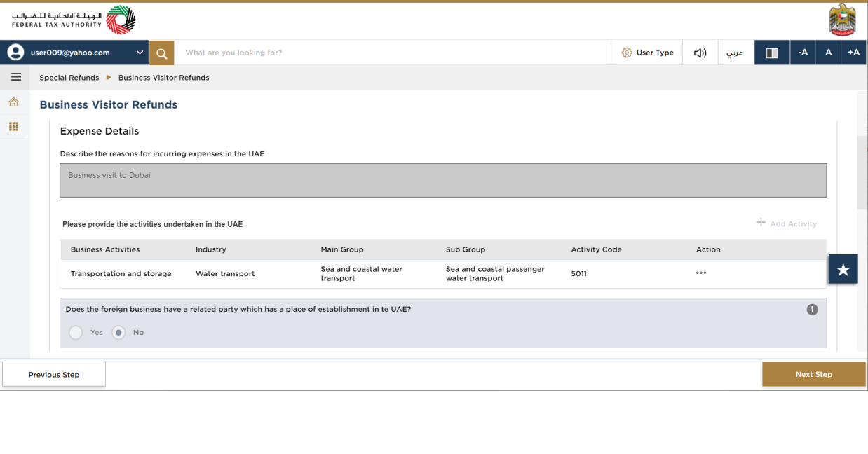Click 'Sea and coastal passenger water transport' cell
Screen dimensions: 868x454
pyautogui.click(x=495, y=274)
